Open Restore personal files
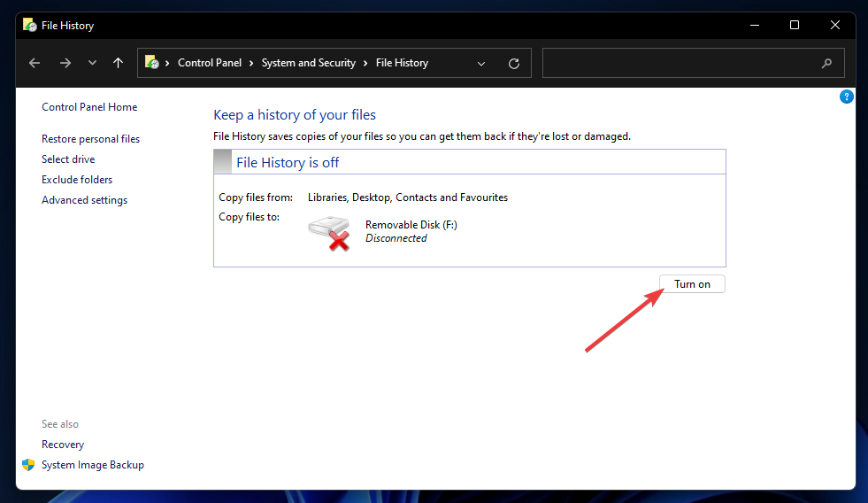Screen dimensions: 868x503 click(x=91, y=139)
